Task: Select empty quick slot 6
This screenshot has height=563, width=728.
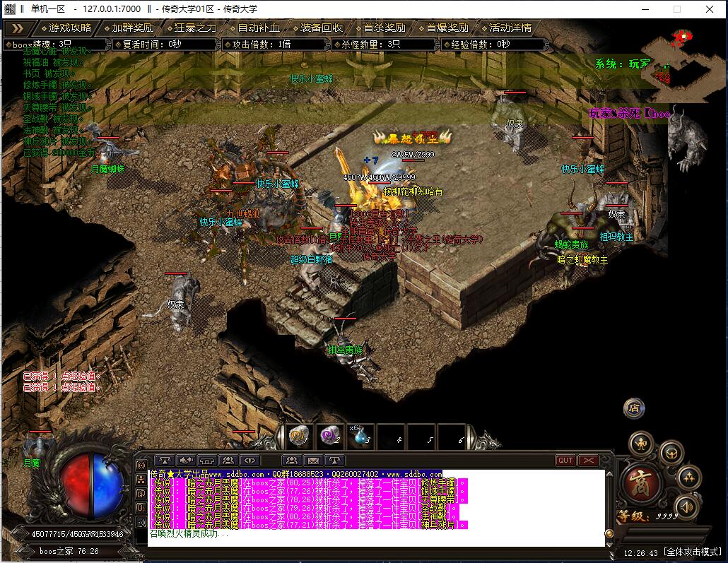Action: pos(452,437)
